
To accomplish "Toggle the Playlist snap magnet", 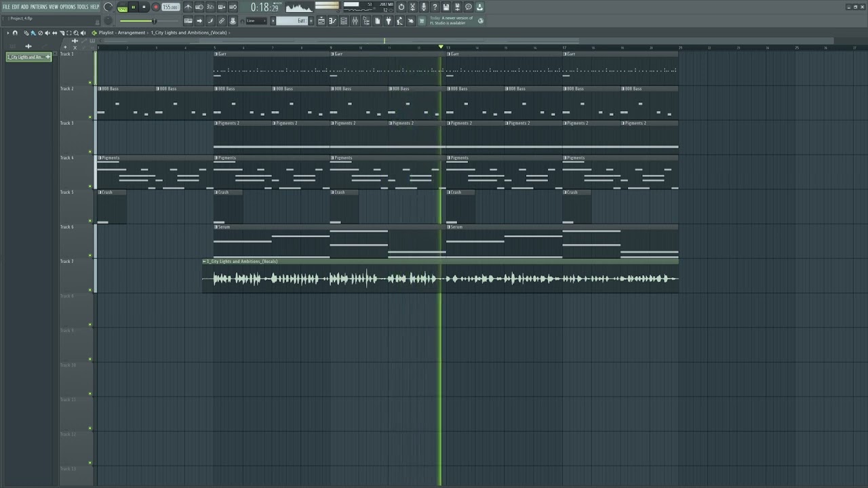I will coord(15,33).
